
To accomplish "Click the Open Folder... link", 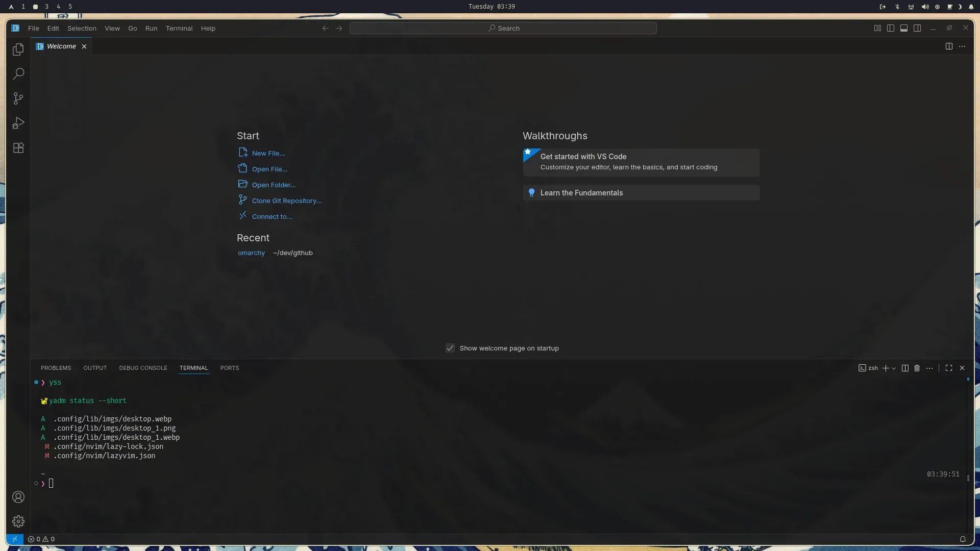I will [x=274, y=185].
